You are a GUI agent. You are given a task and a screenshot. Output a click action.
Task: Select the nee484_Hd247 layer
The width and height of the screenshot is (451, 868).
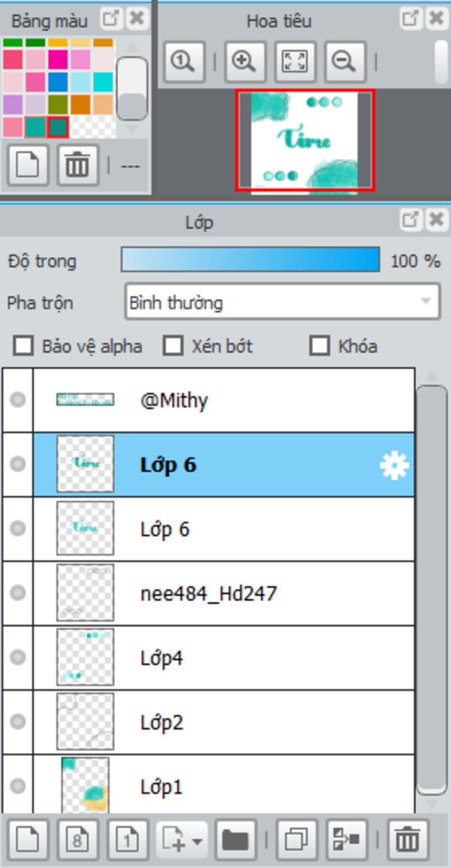(x=224, y=593)
